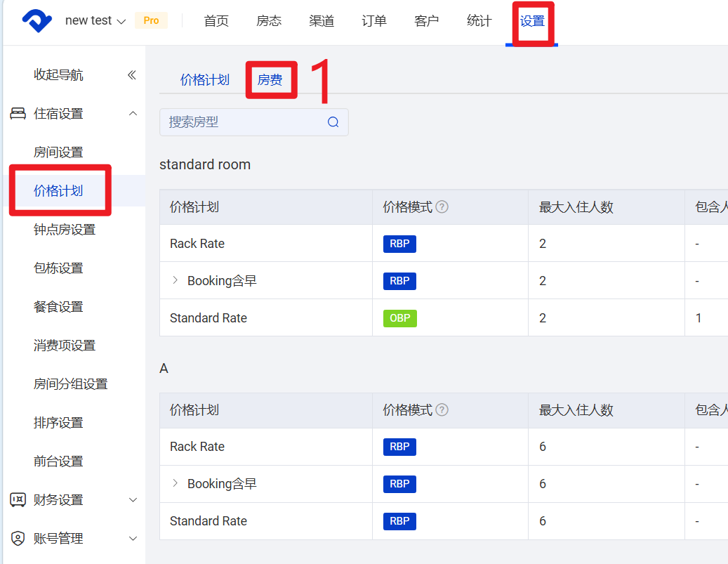Open 餐食设置 in sidebar
Image resolution: width=728 pixels, height=564 pixels.
[x=58, y=307]
